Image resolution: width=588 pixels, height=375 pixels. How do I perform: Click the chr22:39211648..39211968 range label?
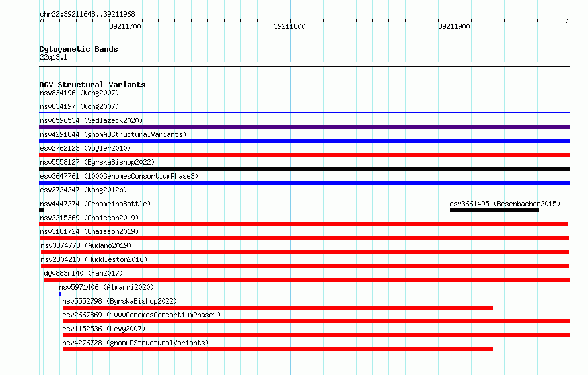(87, 15)
